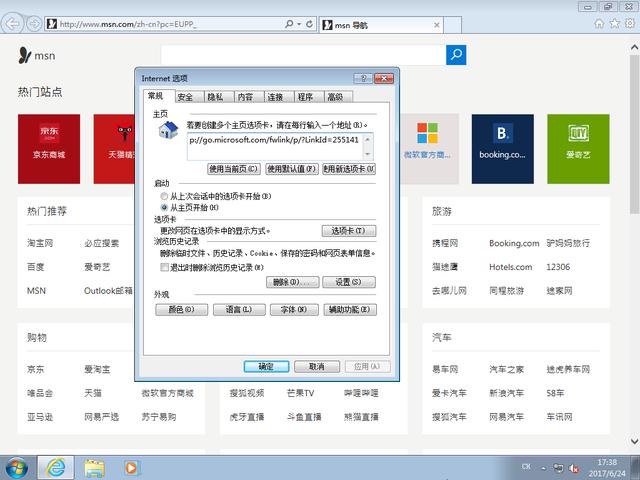Open the Hotels.com link
Image resolution: width=640 pixels, height=480 pixels.
511,267
